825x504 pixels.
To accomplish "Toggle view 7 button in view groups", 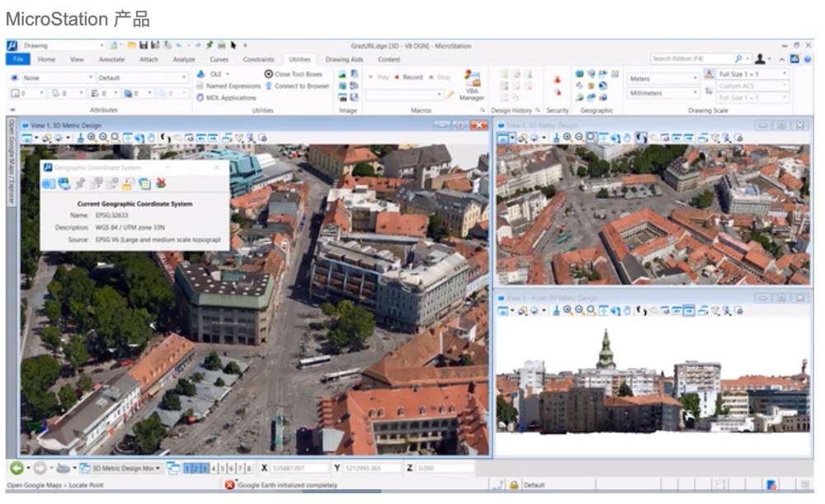I will click(240, 468).
